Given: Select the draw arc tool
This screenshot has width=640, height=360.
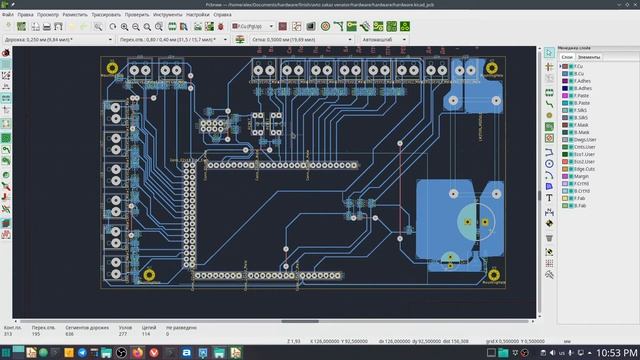Looking at the screenshot, I should click(549, 175).
